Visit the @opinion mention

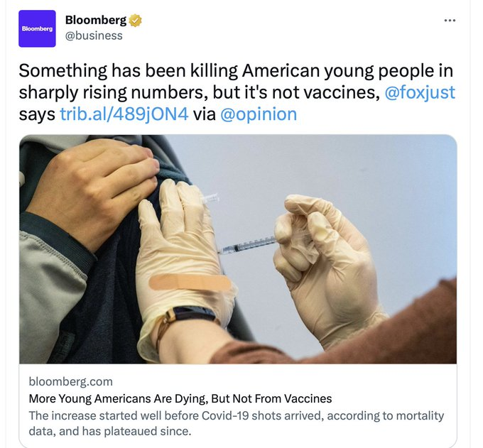[x=259, y=114]
